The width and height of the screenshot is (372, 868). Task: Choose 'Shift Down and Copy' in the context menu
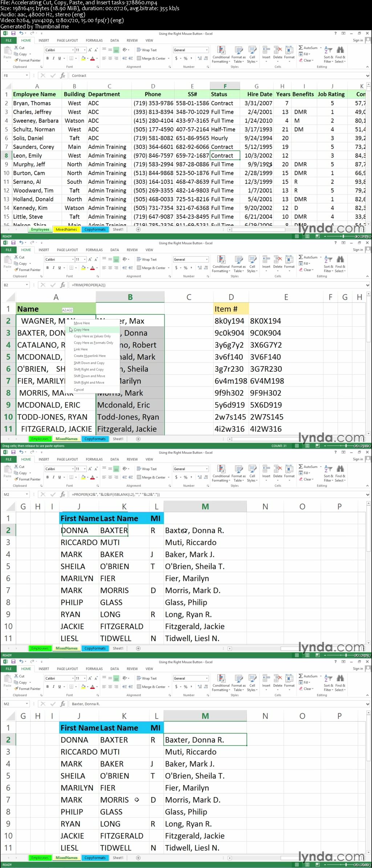click(89, 363)
